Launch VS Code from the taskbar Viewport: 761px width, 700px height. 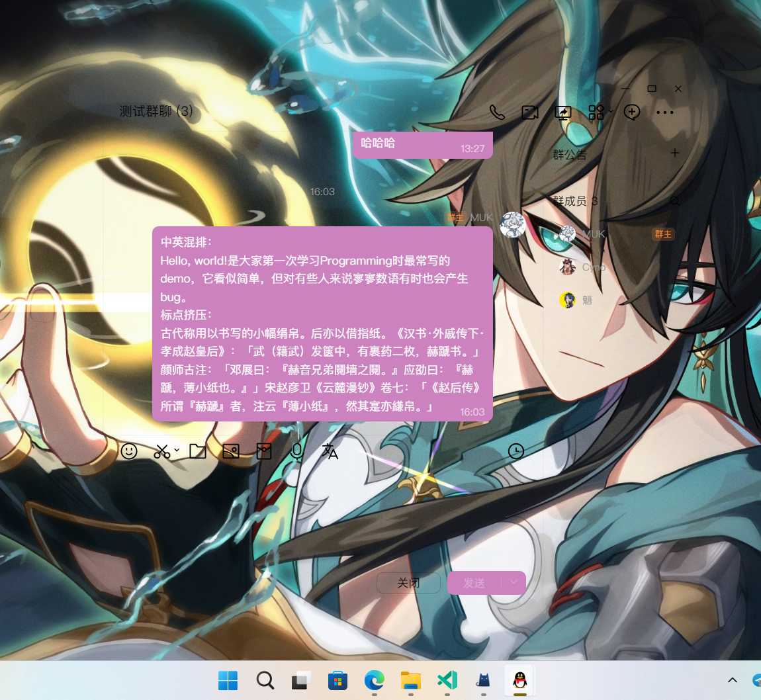point(447,679)
